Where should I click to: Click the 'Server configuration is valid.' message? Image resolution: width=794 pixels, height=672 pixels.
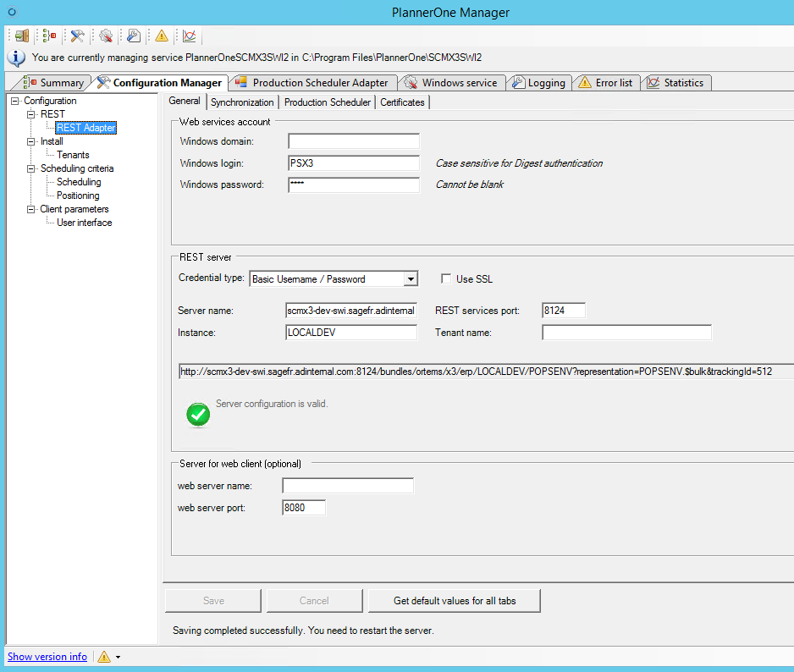(272, 404)
